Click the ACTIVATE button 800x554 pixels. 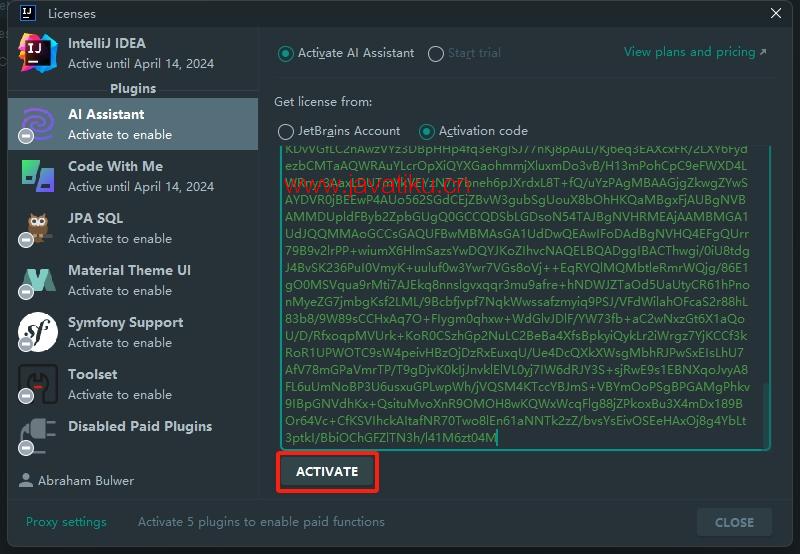[x=327, y=472]
